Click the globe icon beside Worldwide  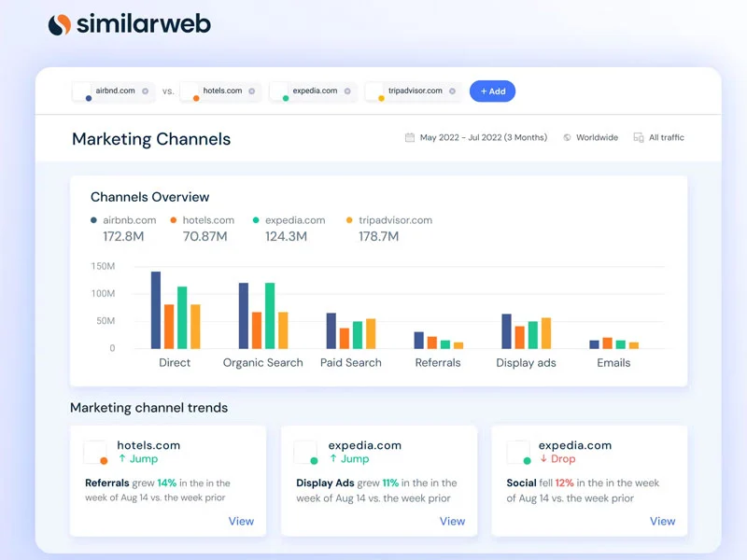pyautogui.click(x=567, y=137)
